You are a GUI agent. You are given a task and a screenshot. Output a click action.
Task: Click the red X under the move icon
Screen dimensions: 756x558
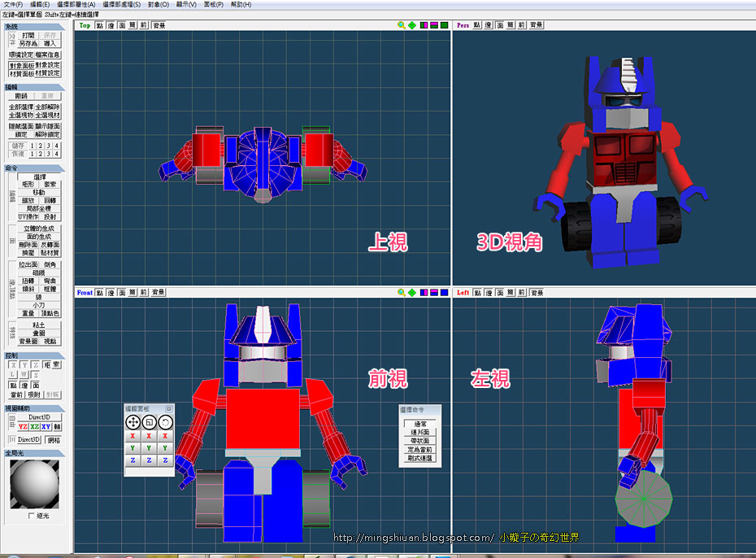133,436
